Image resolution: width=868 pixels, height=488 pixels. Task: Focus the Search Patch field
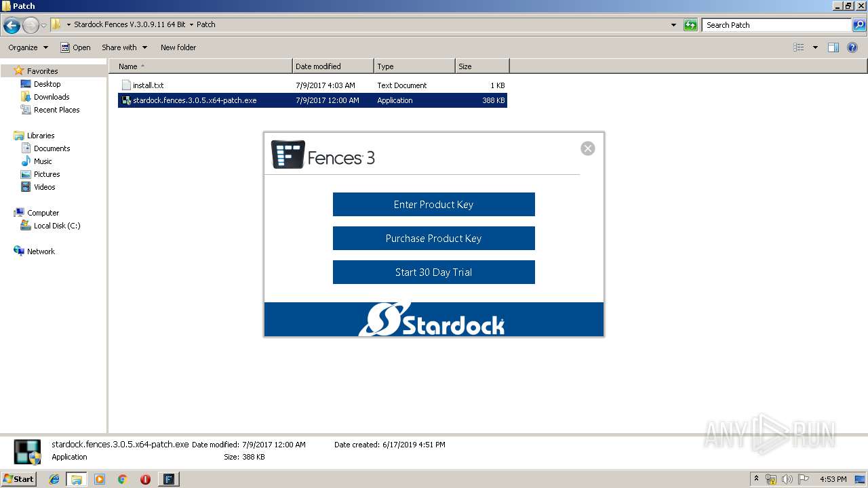coord(776,25)
